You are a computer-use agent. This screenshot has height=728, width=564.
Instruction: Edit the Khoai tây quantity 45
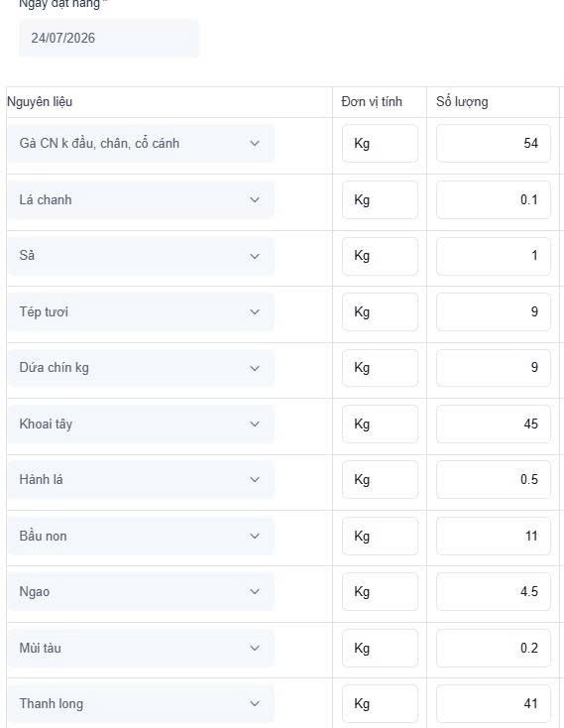(x=494, y=424)
